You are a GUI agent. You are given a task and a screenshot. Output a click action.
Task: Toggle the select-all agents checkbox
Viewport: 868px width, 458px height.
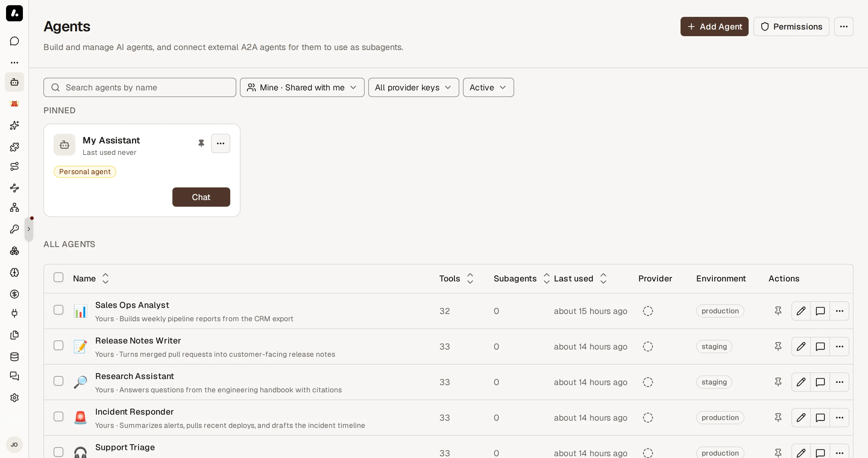[58, 278]
